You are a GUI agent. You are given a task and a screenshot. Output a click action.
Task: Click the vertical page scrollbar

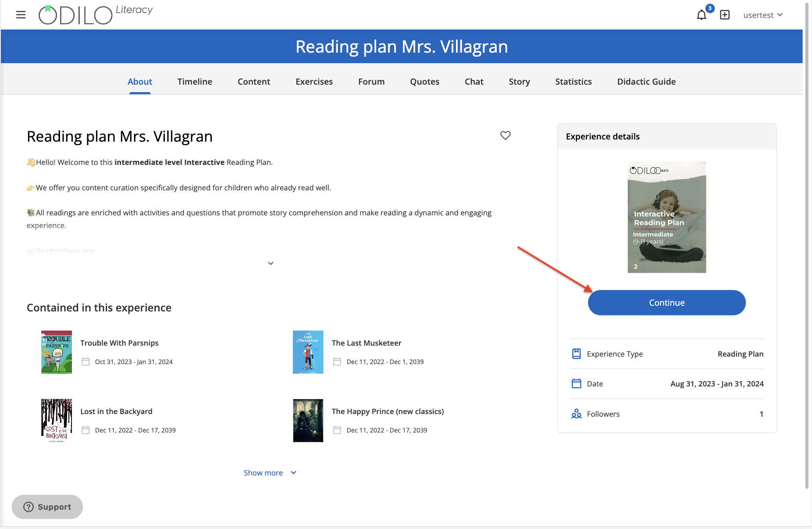tap(807, 246)
